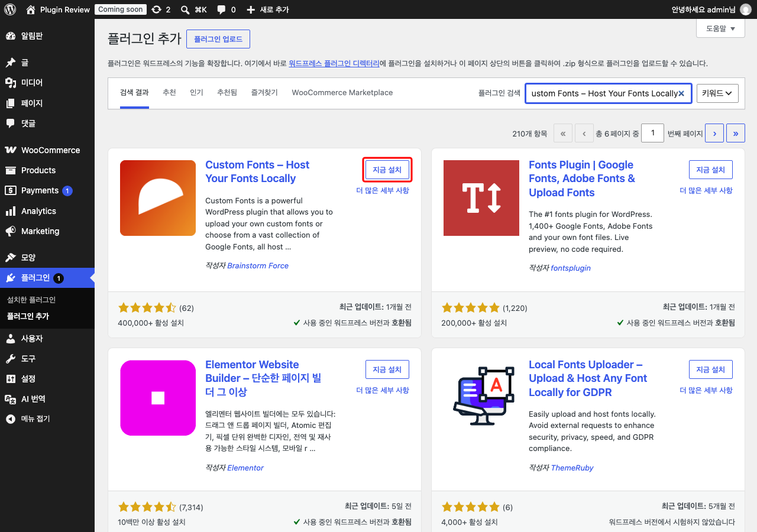The height and width of the screenshot is (532, 757).
Task: Clear the plugin search field
Action: tap(681, 93)
